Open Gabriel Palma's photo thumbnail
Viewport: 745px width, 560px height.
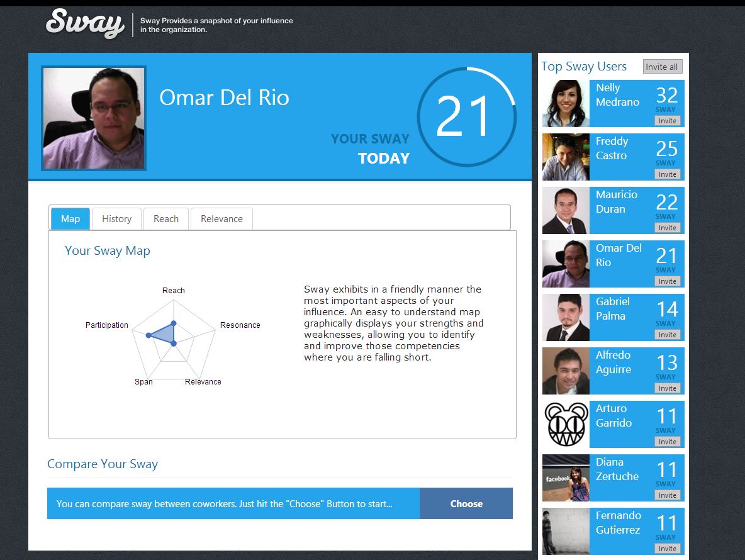(566, 317)
